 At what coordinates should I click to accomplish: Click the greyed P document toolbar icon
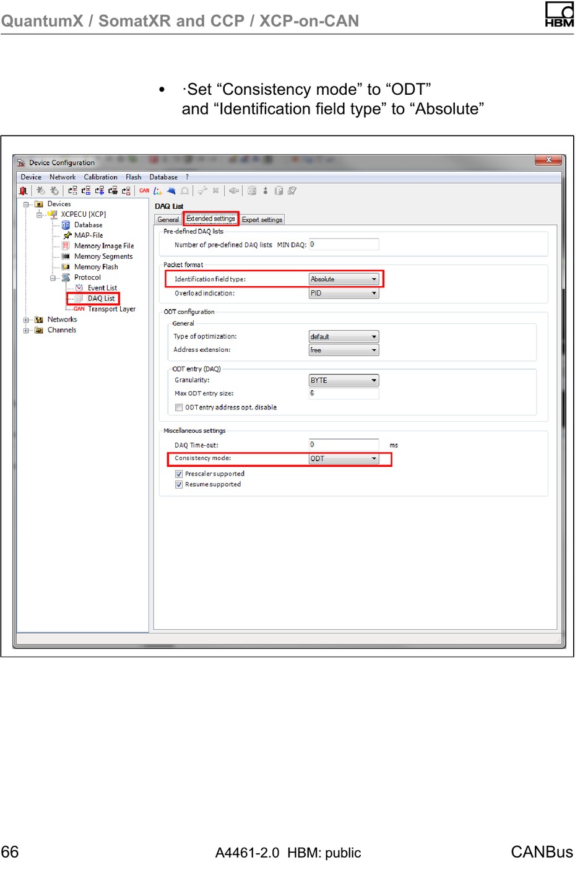click(279, 191)
